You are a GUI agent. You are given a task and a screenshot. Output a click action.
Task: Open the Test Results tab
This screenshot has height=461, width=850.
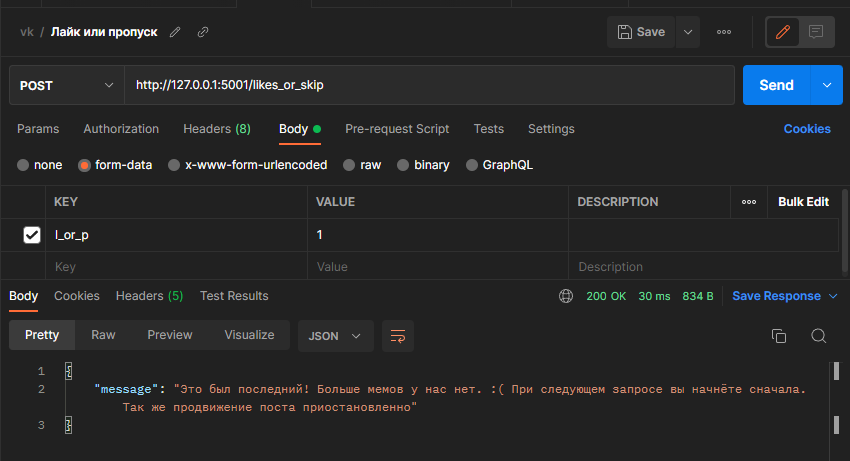[234, 296]
